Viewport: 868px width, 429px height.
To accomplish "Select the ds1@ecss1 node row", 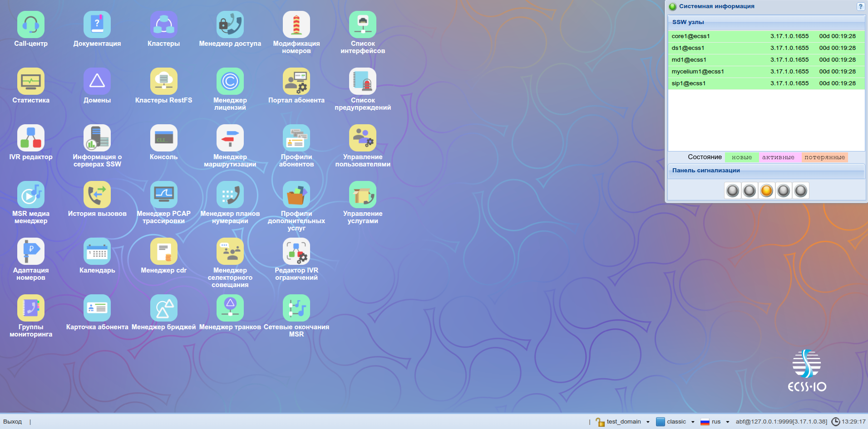I will (766, 48).
